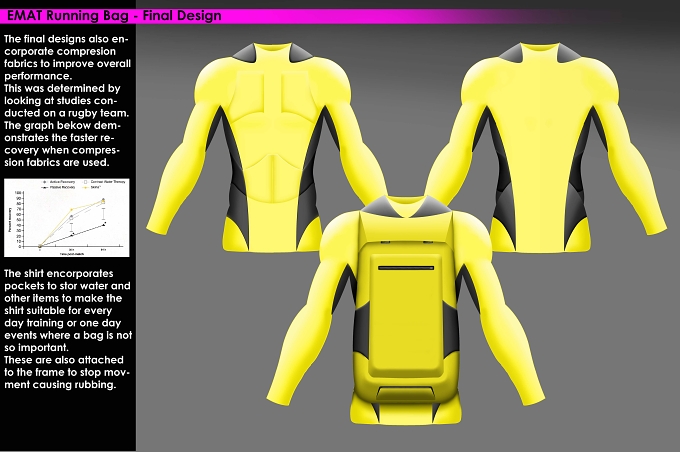Click the text 'pockets to stor water and'
Viewport: 680px width, 452px height.
click(67, 286)
